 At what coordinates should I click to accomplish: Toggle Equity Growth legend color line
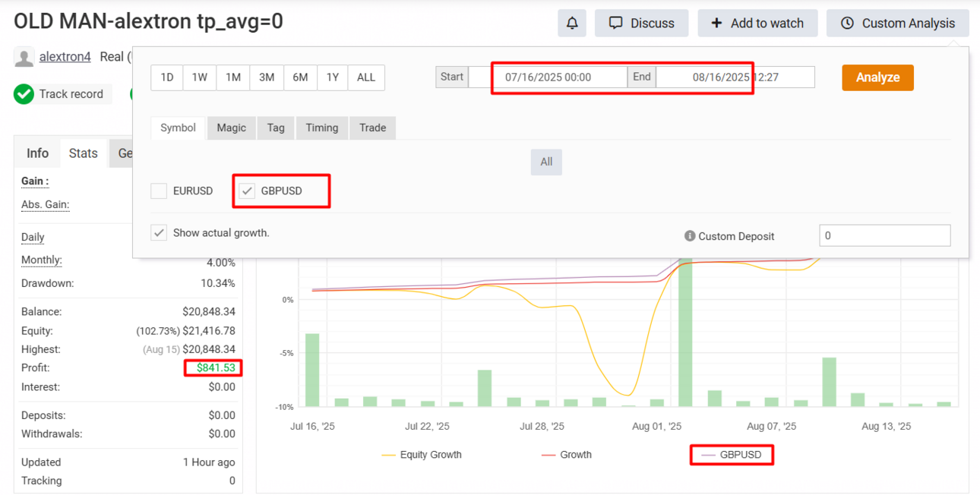(x=389, y=455)
